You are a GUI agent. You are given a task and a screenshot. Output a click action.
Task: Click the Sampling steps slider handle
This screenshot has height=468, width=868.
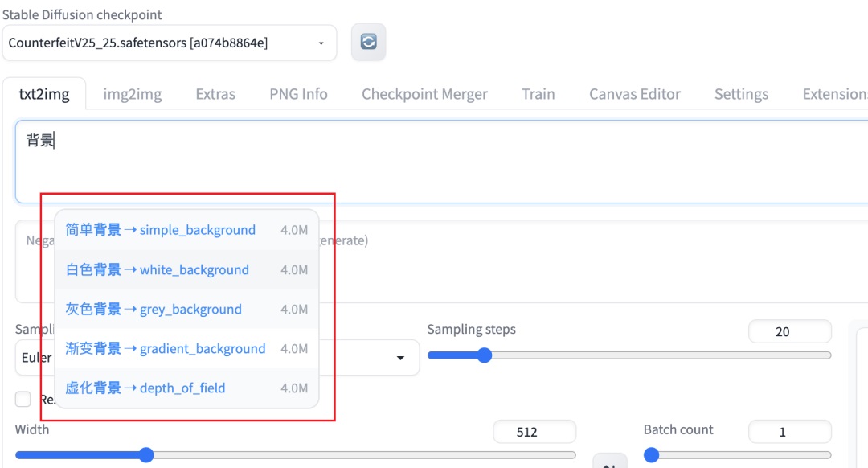coord(484,355)
